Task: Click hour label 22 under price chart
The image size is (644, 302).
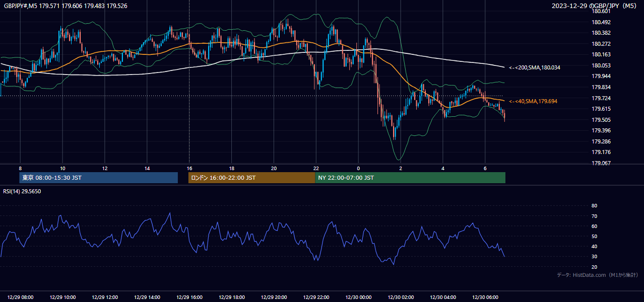Action: [x=316, y=168]
